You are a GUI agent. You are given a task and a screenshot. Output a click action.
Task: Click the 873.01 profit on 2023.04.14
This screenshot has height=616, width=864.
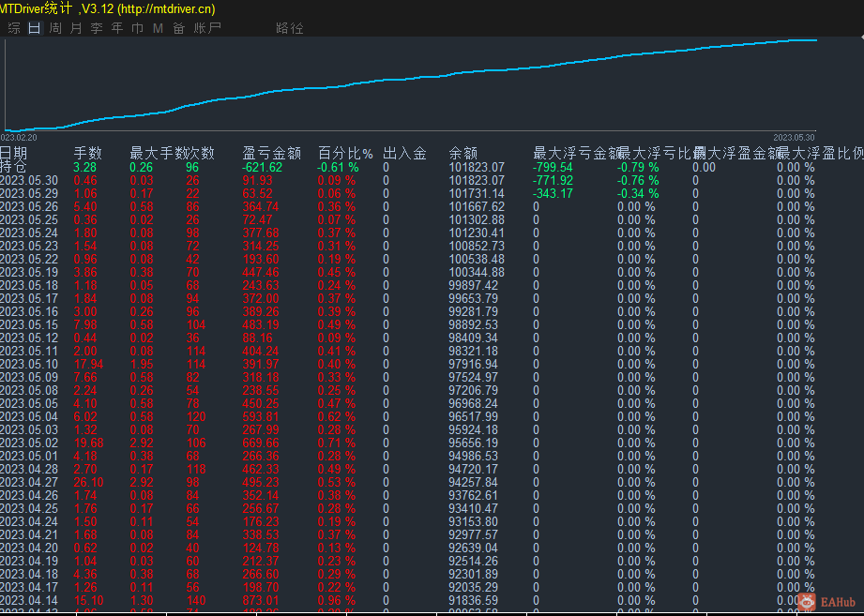pyautogui.click(x=261, y=601)
